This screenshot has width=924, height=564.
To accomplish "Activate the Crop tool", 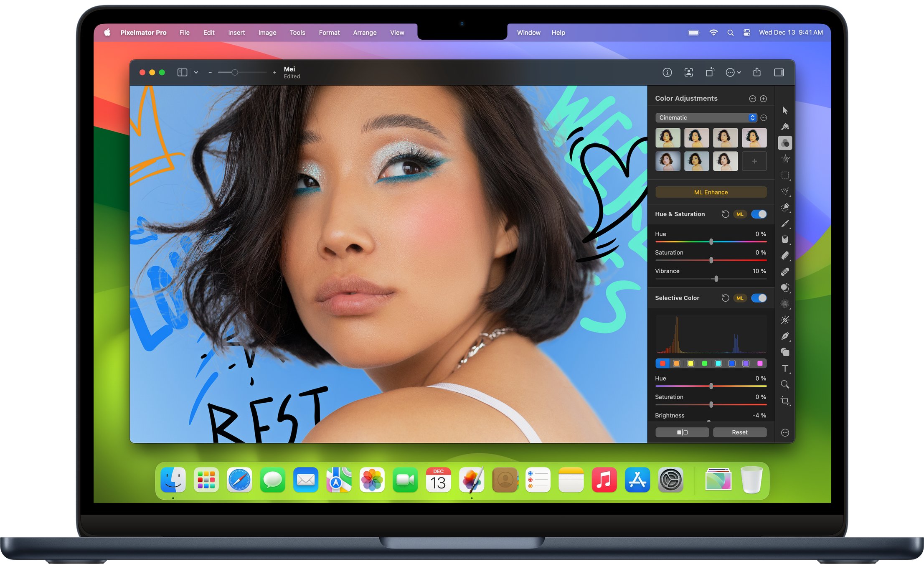I will (x=785, y=401).
